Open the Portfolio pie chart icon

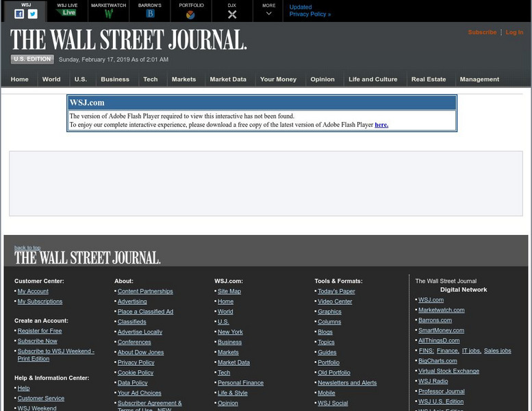(190, 14)
